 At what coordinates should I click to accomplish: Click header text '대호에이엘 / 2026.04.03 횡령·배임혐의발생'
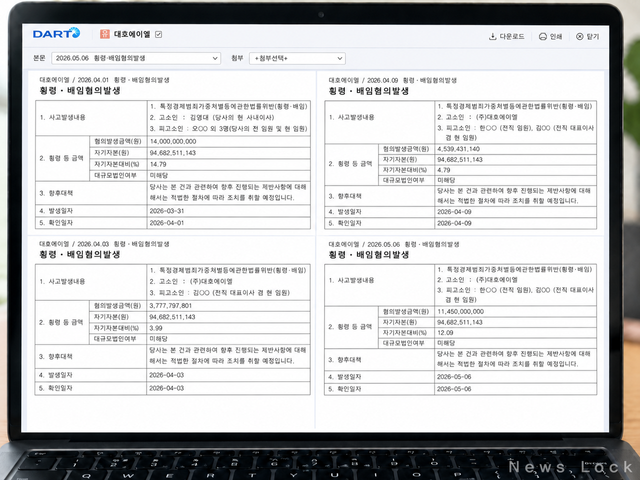click(x=104, y=244)
